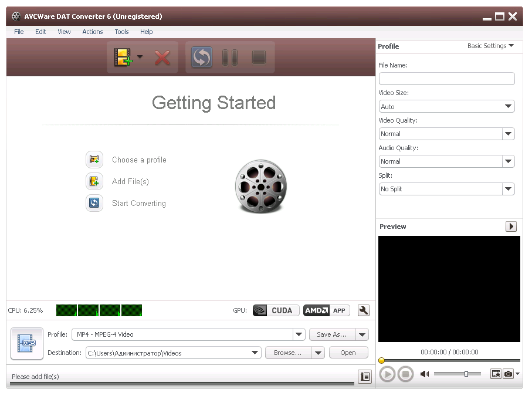Pause conversion using the pause icon

click(230, 57)
